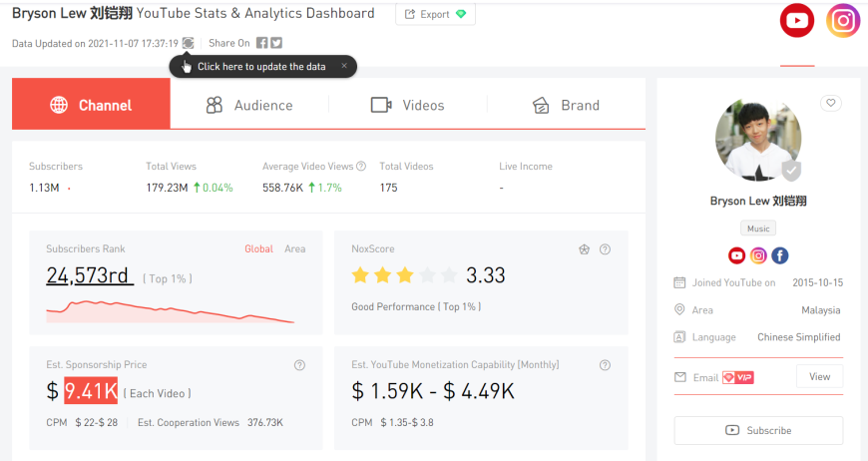Open the Export dropdown button
Image resolution: width=868 pixels, height=461 pixels.
pyautogui.click(x=435, y=15)
